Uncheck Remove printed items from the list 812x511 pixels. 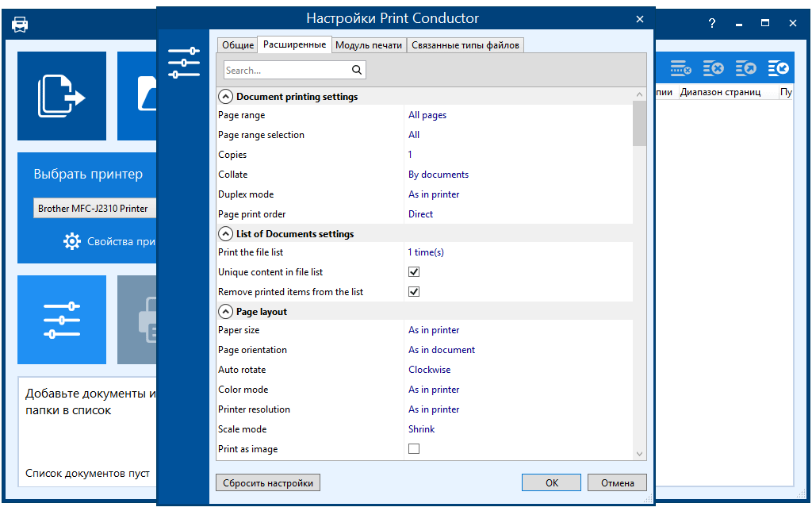pyautogui.click(x=414, y=292)
